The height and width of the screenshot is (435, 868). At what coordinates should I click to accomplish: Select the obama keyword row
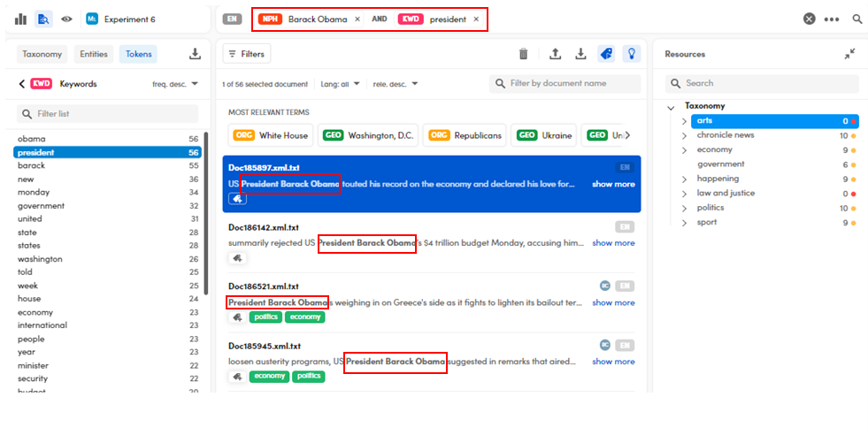click(x=107, y=139)
